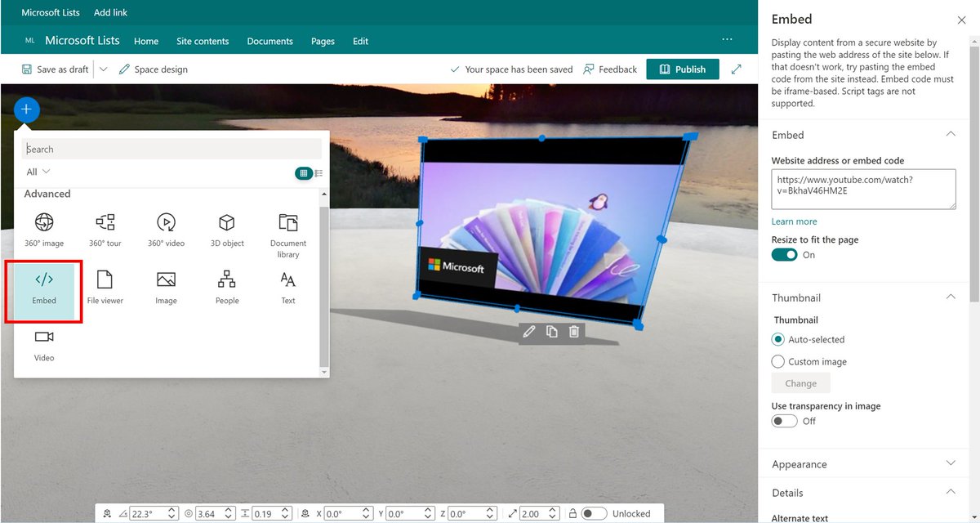980x523 pixels.
Task: Edit the embed with the pencil icon
Action: click(529, 331)
